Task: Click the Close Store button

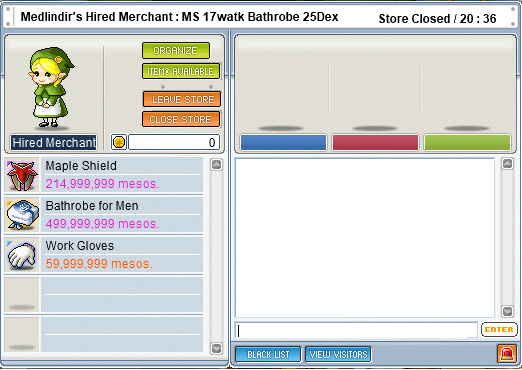Action: [x=181, y=119]
